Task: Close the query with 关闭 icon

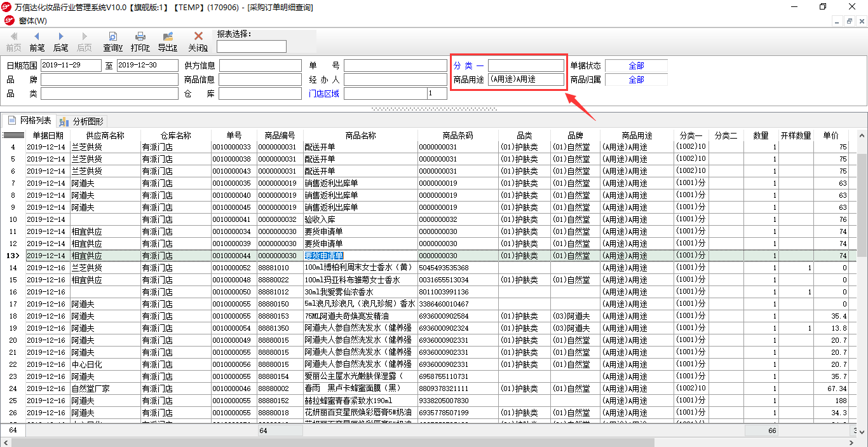Action: [198, 42]
